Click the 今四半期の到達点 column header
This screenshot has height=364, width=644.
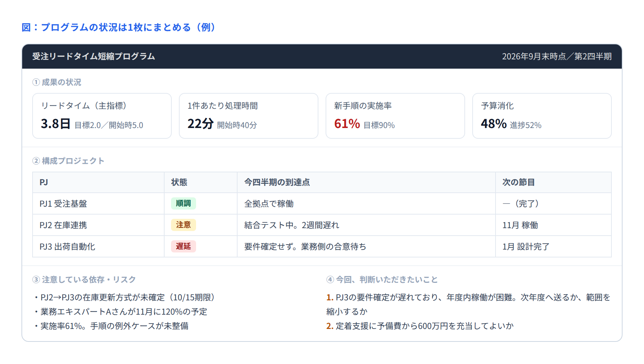click(277, 182)
